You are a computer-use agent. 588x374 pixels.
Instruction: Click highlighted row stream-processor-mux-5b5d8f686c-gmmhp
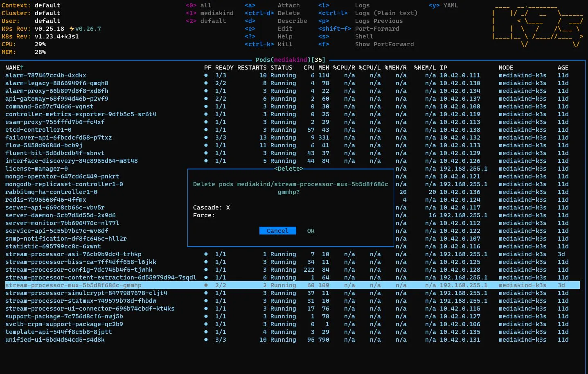point(292,285)
